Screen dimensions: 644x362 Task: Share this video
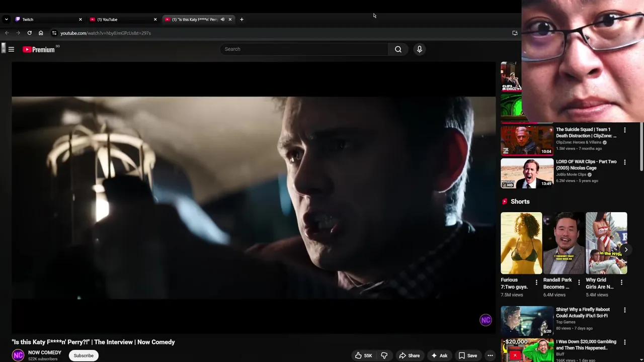pyautogui.click(x=409, y=355)
